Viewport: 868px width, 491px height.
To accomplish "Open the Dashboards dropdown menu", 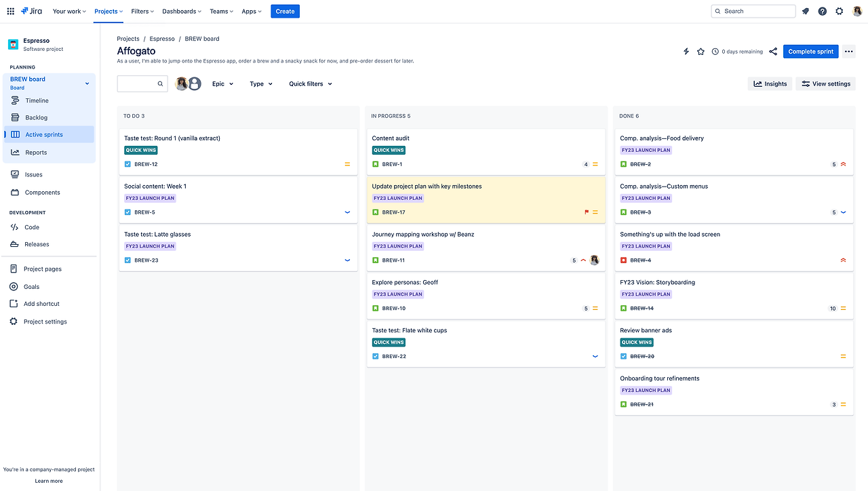I will (x=182, y=11).
